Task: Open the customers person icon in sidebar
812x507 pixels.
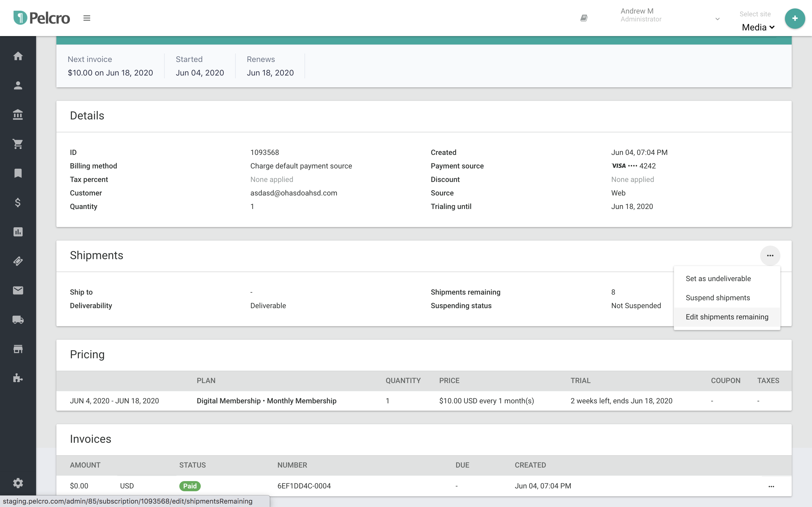Action: 18,86
